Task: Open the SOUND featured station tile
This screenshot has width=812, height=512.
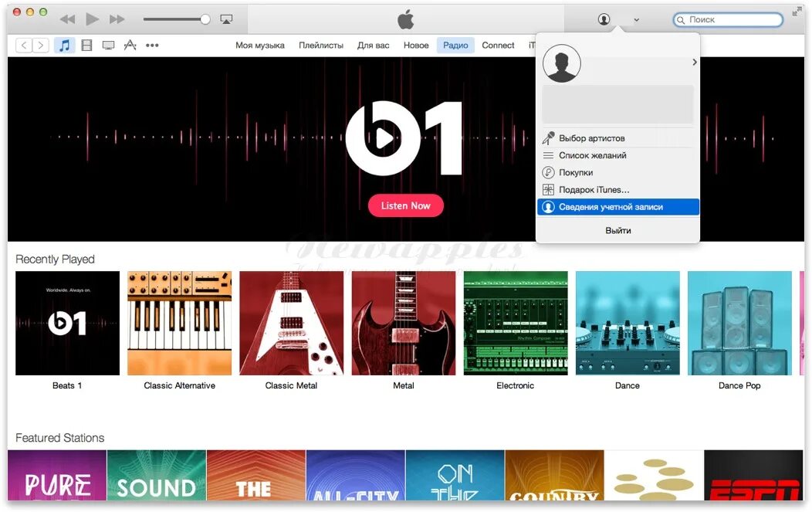Action: (x=157, y=475)
